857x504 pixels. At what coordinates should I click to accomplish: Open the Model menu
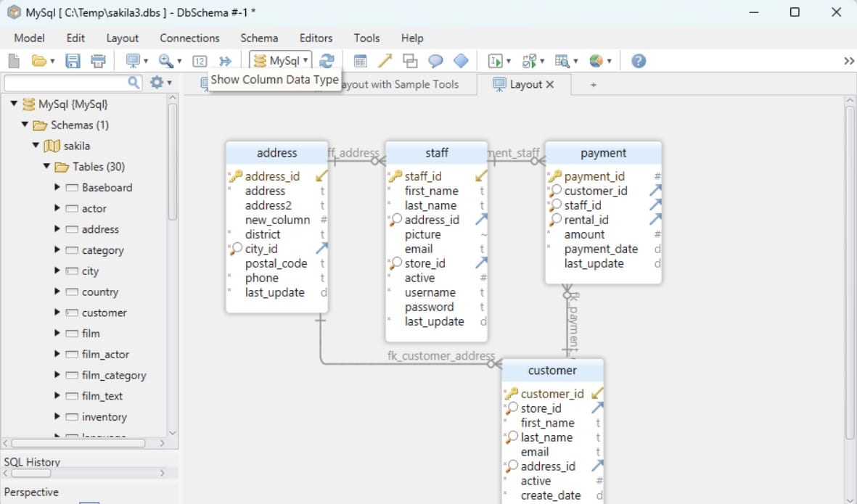point(30,38)
